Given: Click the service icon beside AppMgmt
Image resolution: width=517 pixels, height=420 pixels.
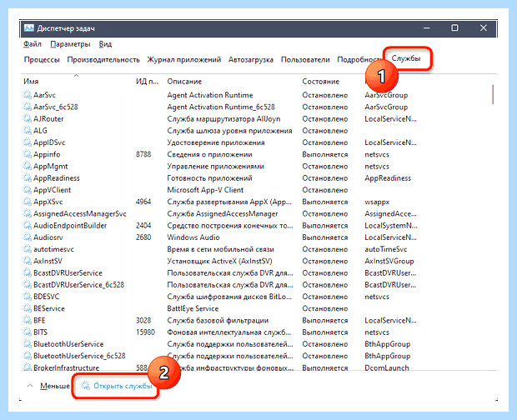Looking at the screenshot, I should click(x=28, y=166).
